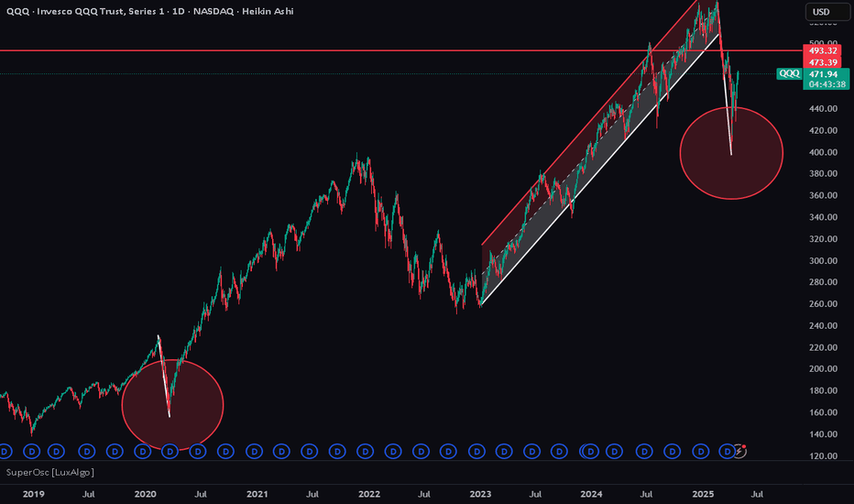854x504 pixels.
Task: Click the 2022 label on time axis
Action: point(368,494)
